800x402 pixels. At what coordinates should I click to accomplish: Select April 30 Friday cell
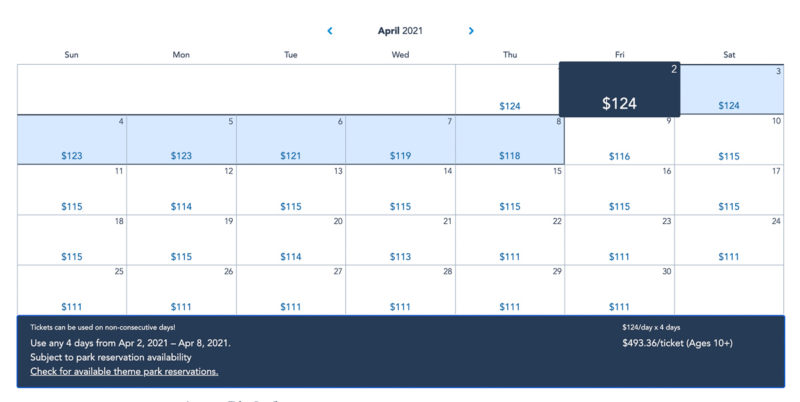point(619,290)
